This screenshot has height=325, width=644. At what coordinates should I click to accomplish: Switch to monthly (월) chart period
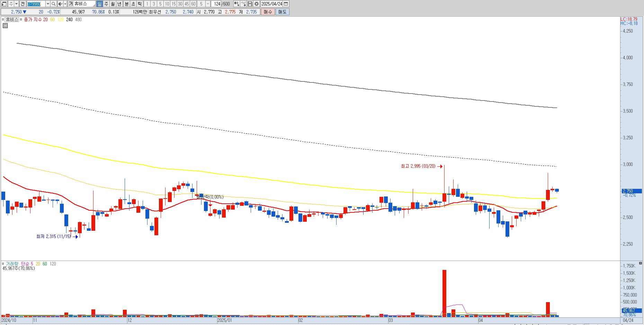[x=113, y=4]
